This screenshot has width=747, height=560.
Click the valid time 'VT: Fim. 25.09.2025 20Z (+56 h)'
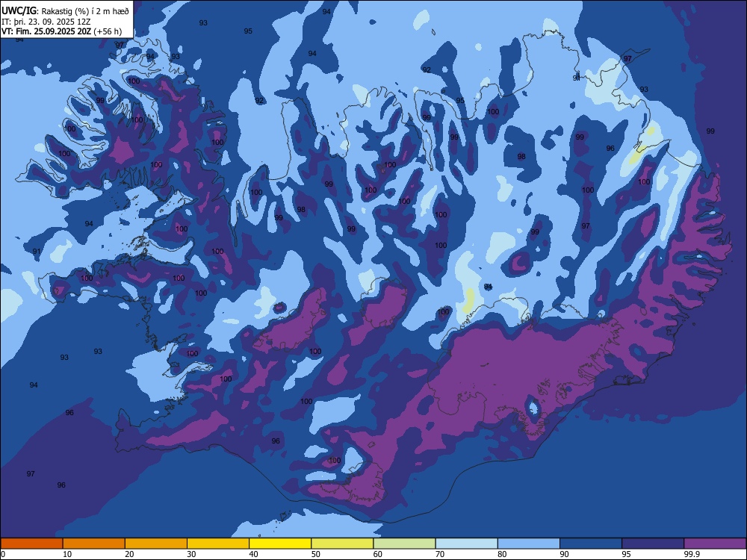[x=61, y=31]
